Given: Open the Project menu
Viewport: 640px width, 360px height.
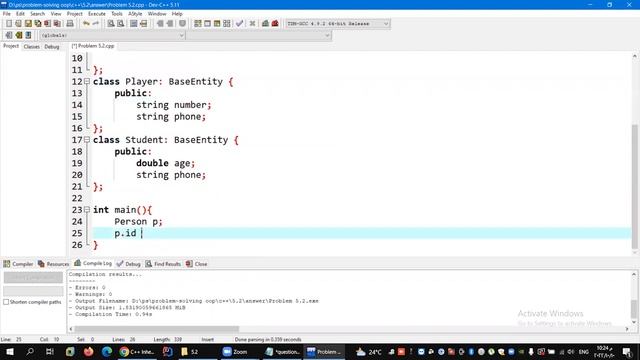Looking at the screenshot, I should (x=74, y=13).
